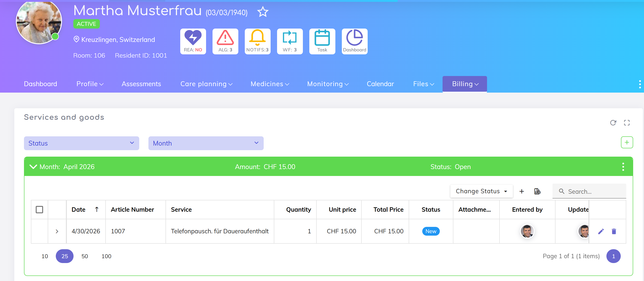Expand the 4/30/2026 row details
The width and height of the screenshot is (644, 281).
pyautogui.click(x=57, y=231)
